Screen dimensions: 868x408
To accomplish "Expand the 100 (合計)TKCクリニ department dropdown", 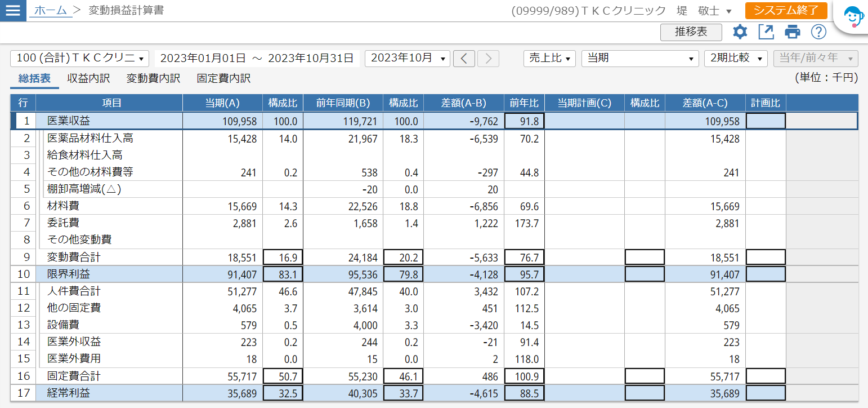I will pos(79,58).
